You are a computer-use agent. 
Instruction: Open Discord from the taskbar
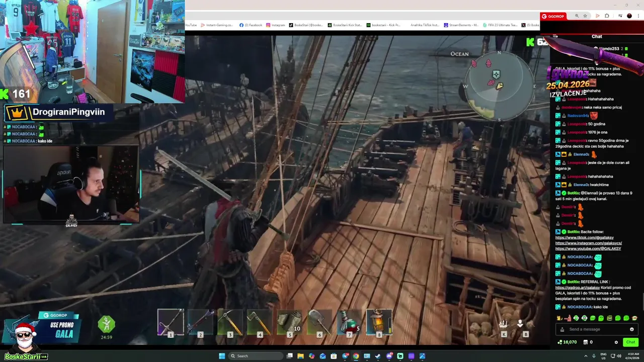[389, 356]
